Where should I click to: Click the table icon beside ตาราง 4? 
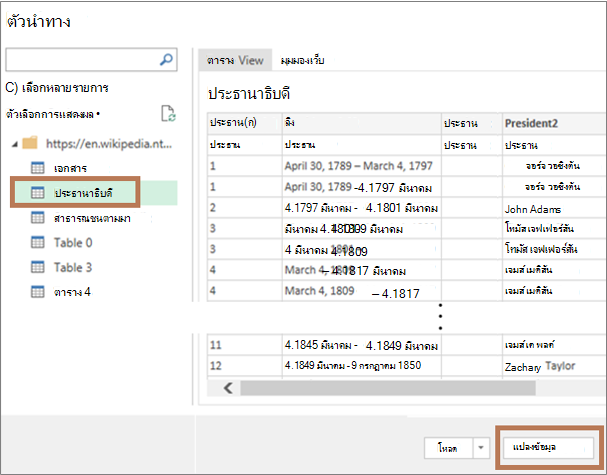pos(38,292)
